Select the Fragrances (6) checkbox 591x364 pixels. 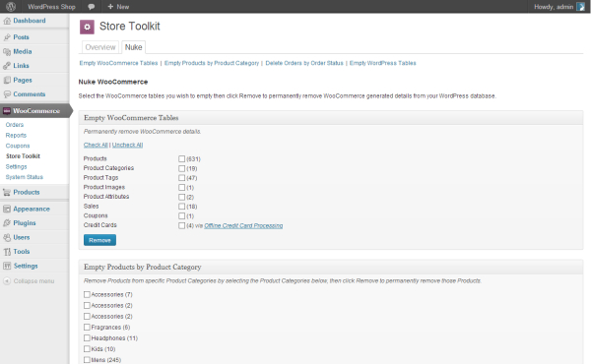point(87,328)
